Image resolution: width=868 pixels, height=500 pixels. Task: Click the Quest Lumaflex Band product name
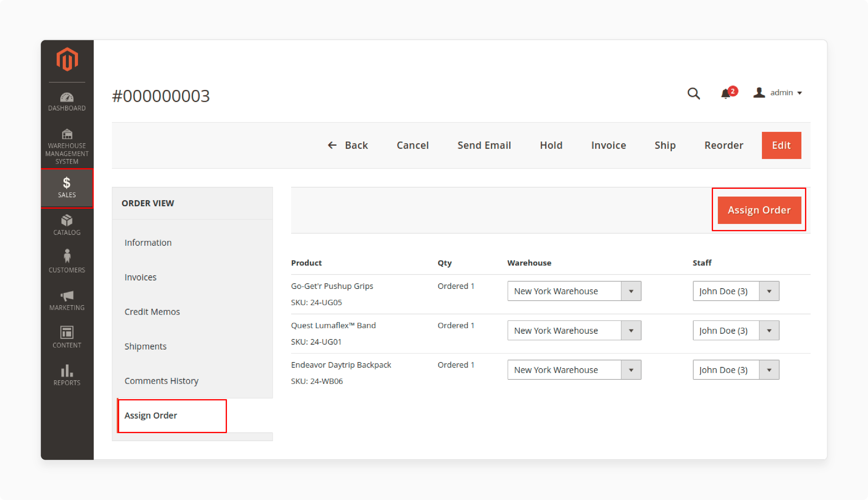coord(333,325)
